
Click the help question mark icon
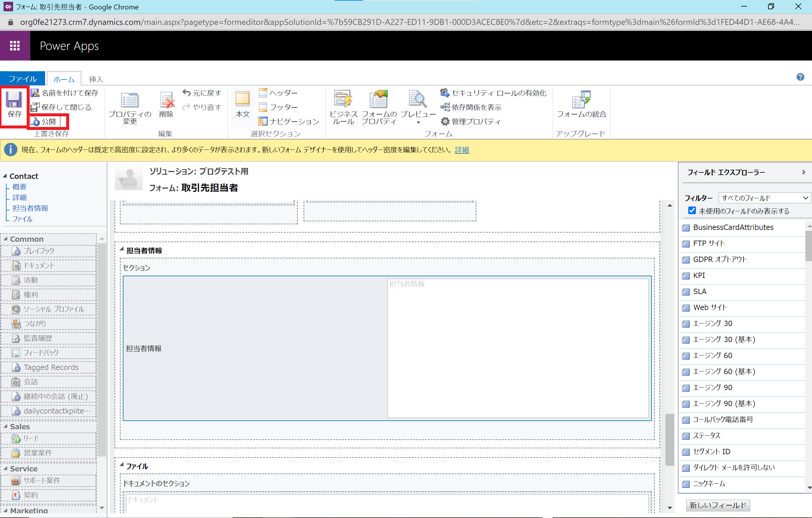point(800,77)
